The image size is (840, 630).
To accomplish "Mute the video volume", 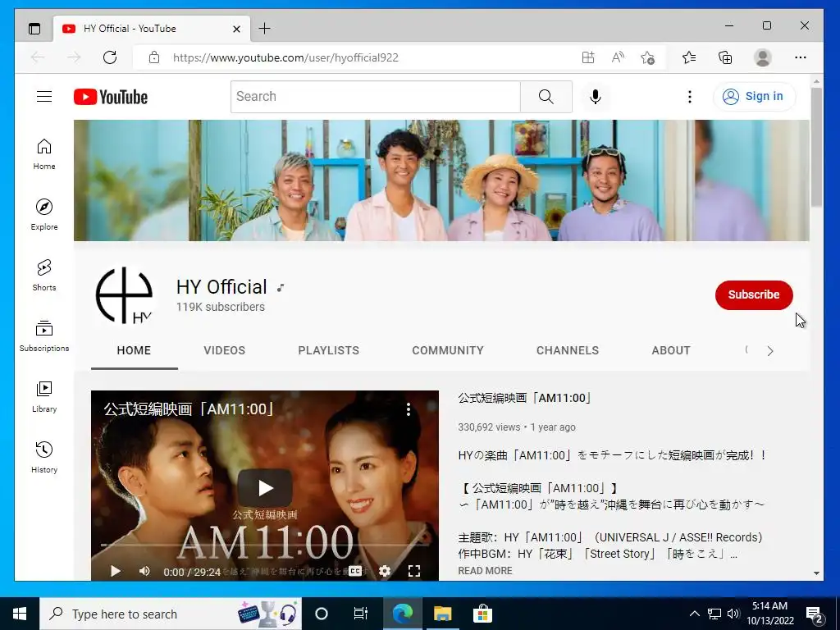I will pyautogui.click(x=144, y=571).
